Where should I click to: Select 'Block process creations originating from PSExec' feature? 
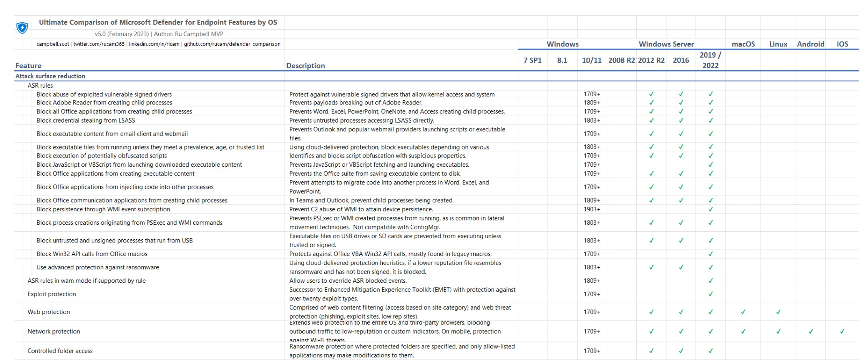(129, 223)
